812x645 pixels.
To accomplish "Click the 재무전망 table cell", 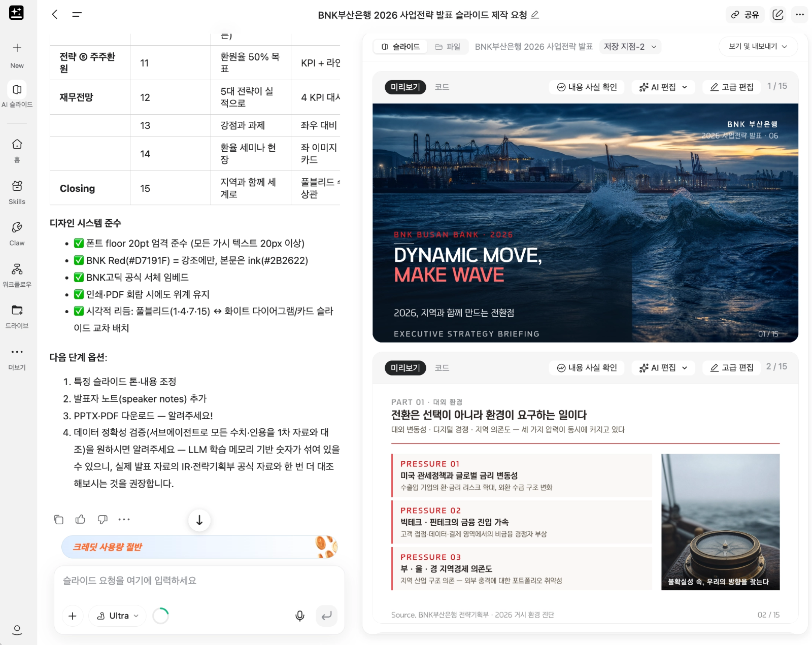I will tap(90, 97).
